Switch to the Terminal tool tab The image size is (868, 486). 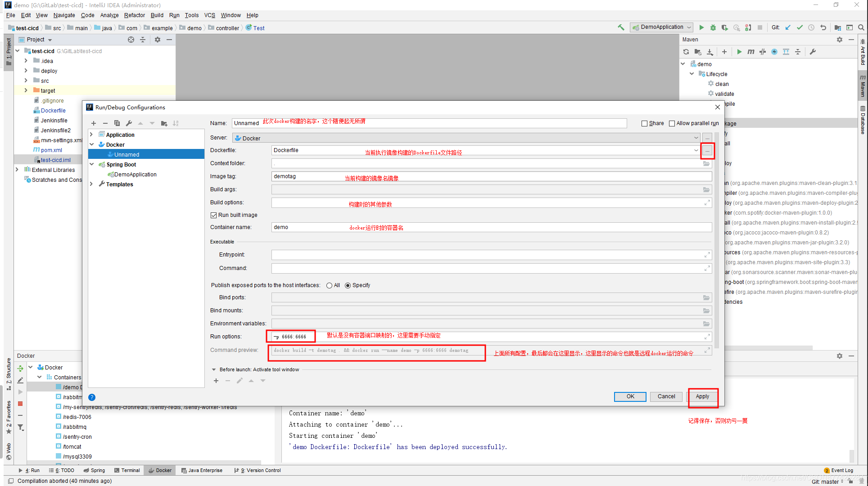tap(127, 471)
